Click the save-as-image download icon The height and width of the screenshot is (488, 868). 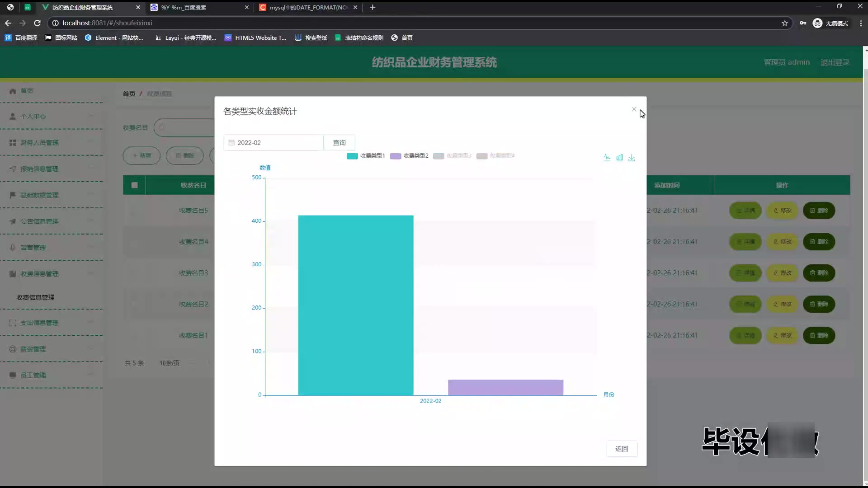click(632, 157)
